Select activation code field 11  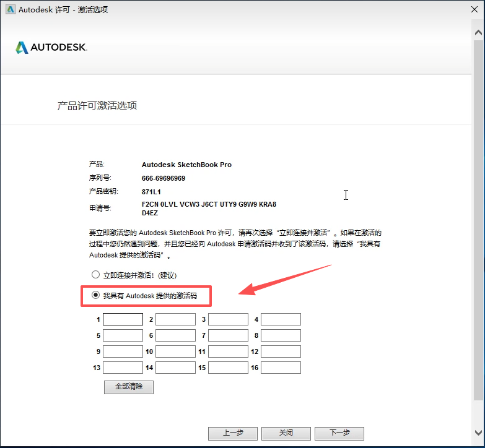[x=228, y=351]
